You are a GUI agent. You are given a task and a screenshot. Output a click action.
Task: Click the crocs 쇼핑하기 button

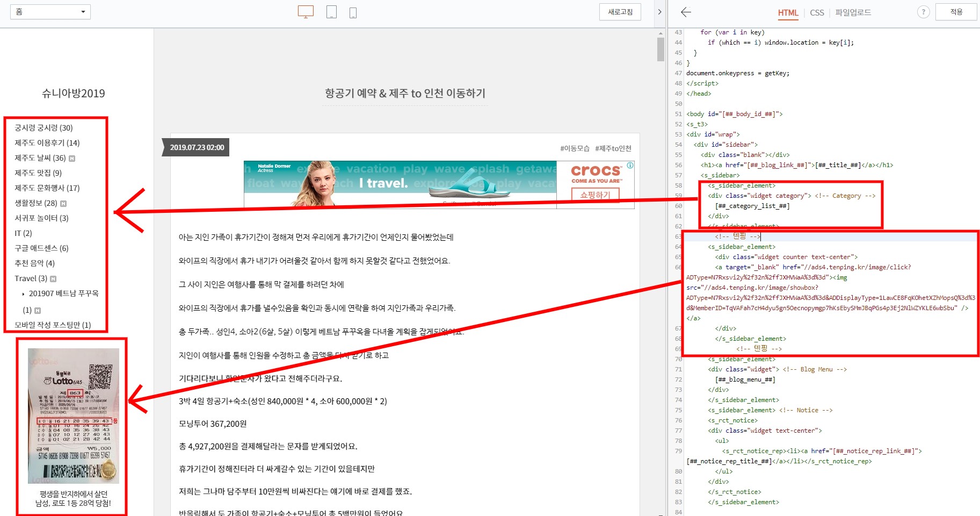[595, 195]
